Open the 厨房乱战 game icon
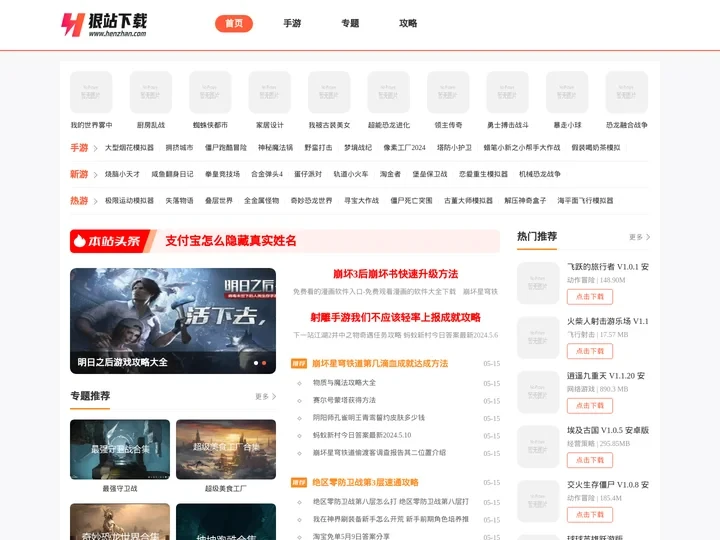 coord(151,92)
